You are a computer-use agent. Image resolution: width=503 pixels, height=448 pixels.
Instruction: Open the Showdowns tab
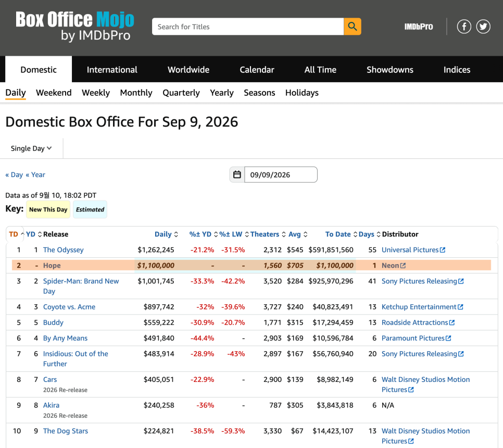pyautogui.click(x=390, y=69)
